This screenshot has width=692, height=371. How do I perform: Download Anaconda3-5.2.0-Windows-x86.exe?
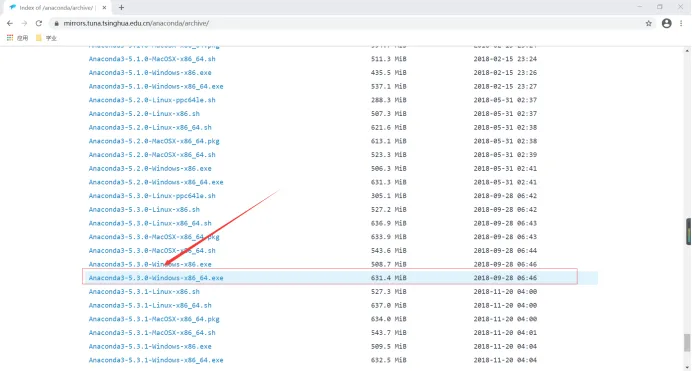150,168
